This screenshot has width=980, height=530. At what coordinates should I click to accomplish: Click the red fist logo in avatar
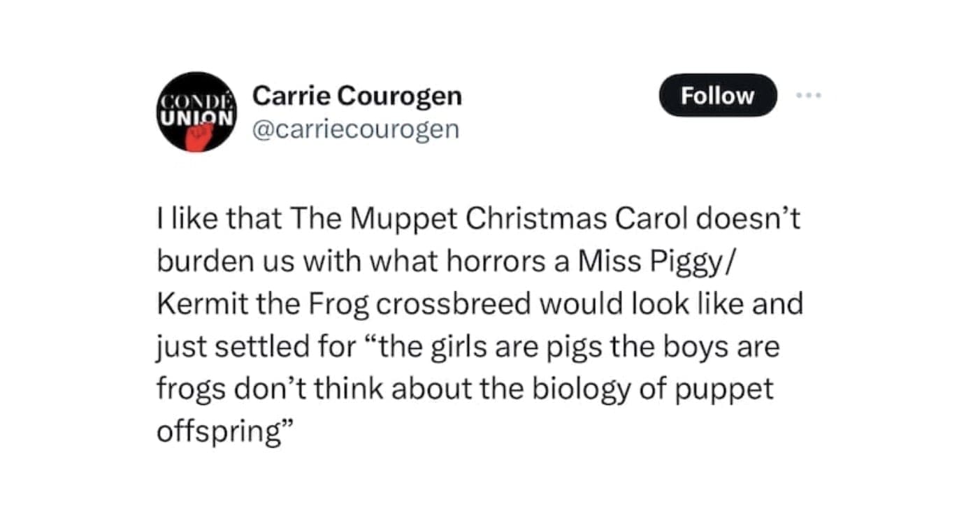click(198, 135)
